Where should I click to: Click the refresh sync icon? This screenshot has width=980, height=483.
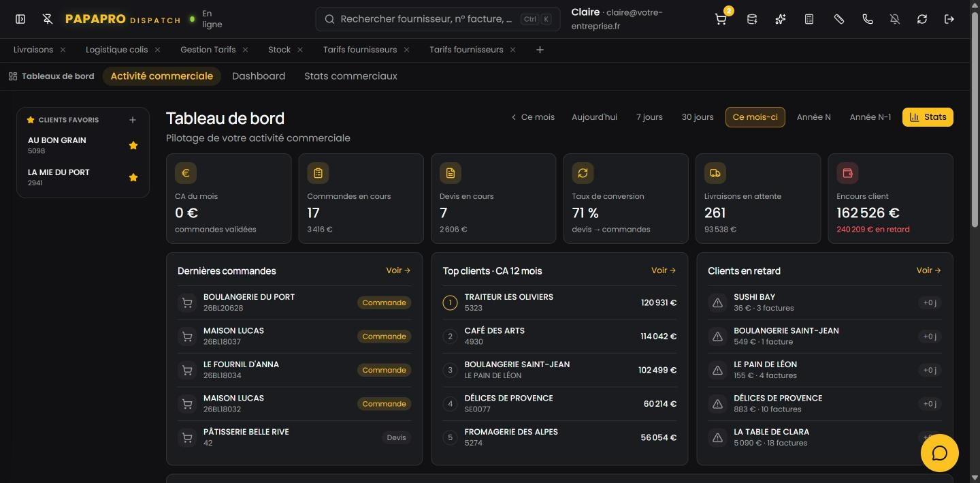tap(922, 19)
